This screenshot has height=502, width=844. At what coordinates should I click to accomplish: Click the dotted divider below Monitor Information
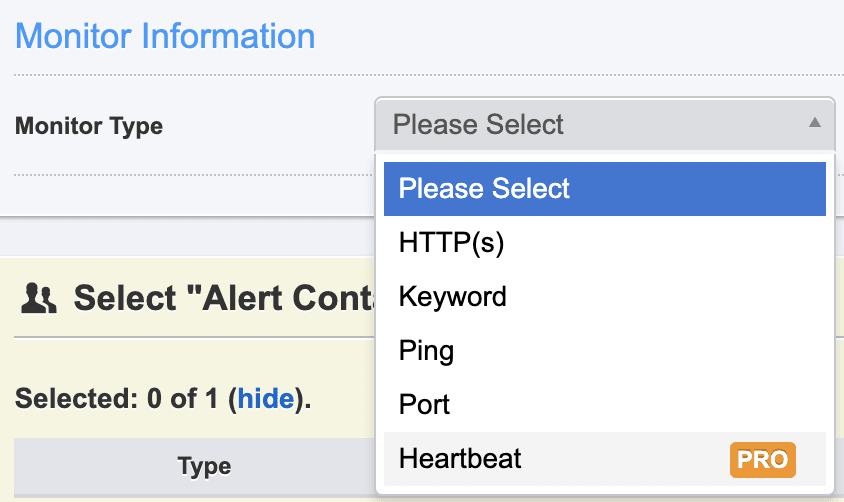pos(190,76)
